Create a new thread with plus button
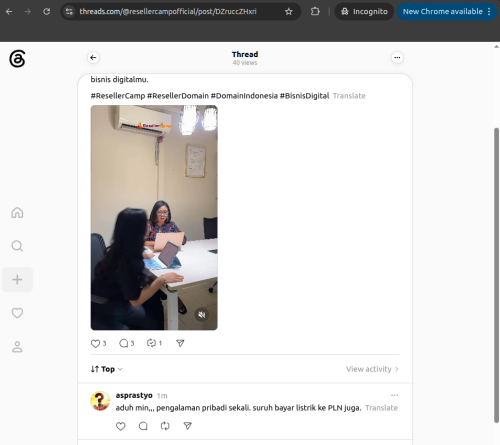 pyautogui.click(x=17, y=279)
